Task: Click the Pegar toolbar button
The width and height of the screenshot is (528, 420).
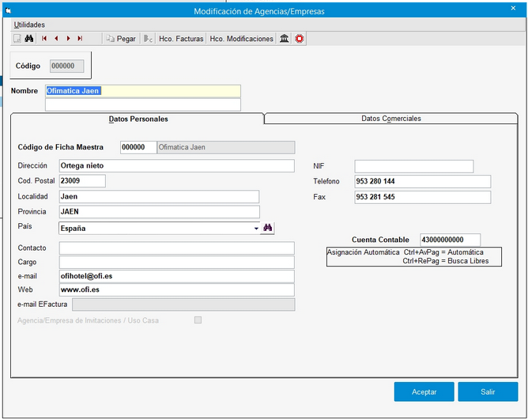Action: pos(121,39)
